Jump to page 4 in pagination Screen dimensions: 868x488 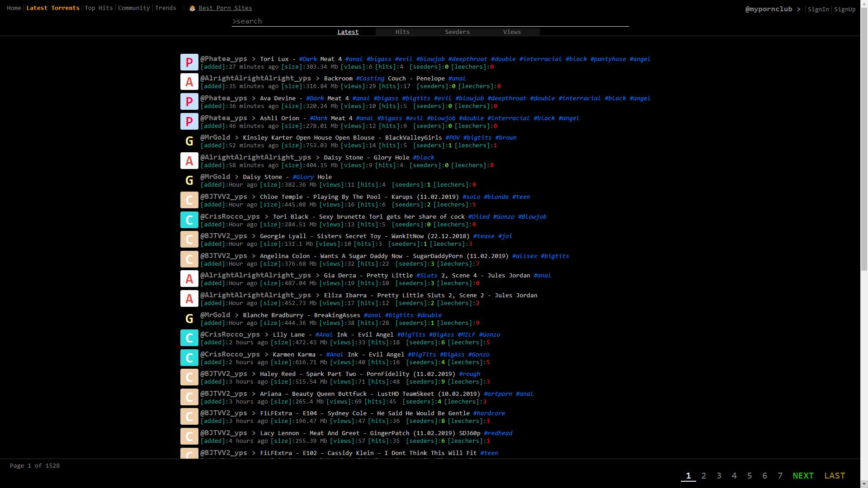coord(734,475)
